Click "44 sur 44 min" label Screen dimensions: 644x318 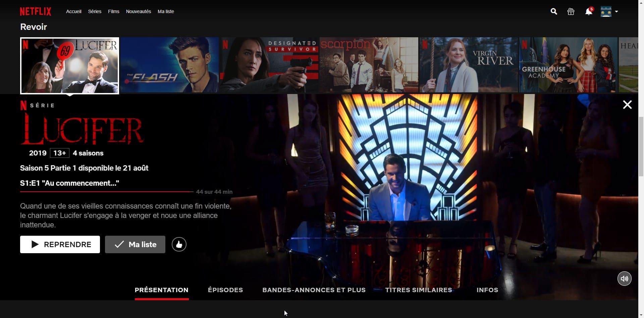coord(214,192)
